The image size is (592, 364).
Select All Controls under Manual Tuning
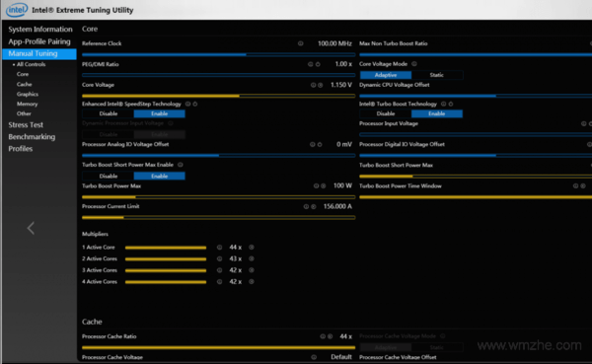31,64
